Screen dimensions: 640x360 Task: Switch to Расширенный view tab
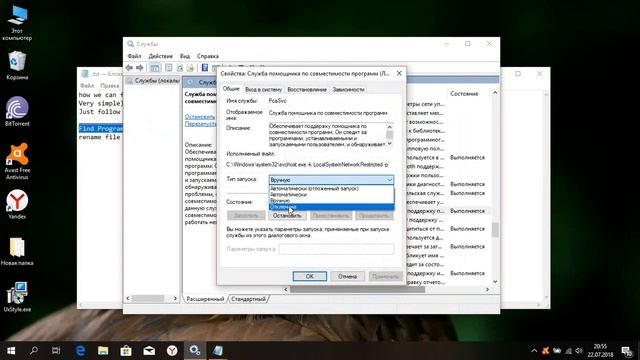click(205, 299)
